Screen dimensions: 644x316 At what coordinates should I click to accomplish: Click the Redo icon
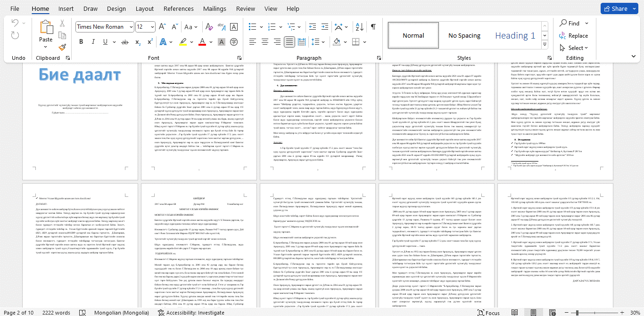coord(15,35)
